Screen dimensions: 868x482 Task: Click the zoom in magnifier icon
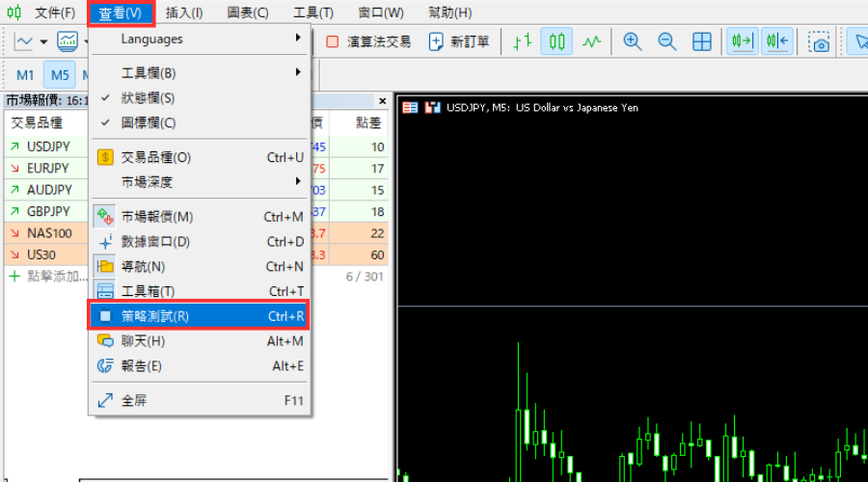(x=633, y=41)
